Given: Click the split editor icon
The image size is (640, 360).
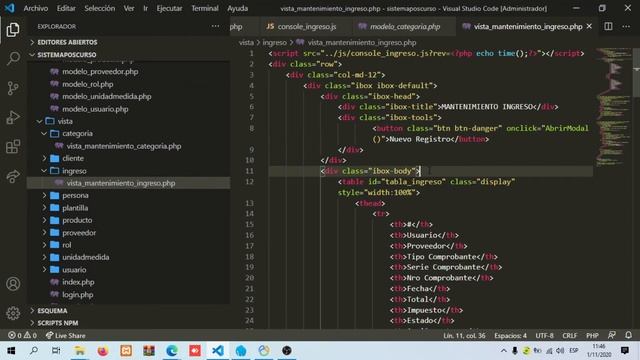Looking at the screenshot, I should [608, 26].
